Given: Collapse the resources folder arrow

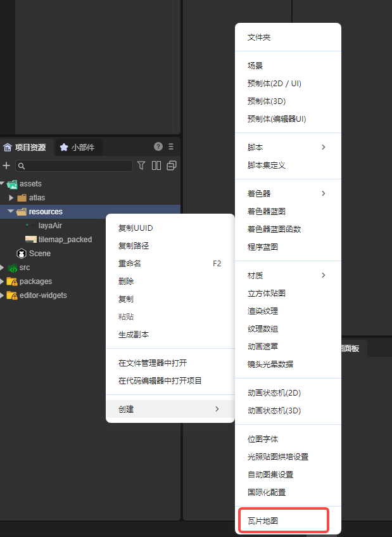Looking at the screenshot, I should click(11, 212).
